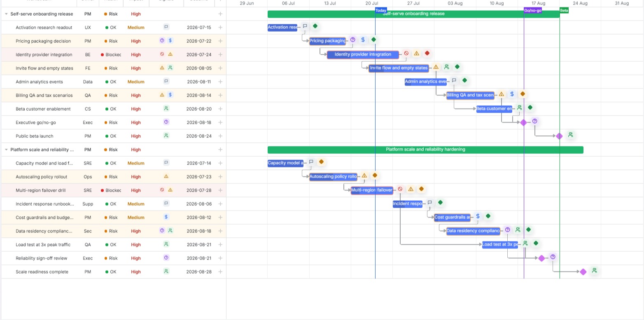Click the Blocked health status of Multi-region failover drill
This screenshot has height=320, width=644.
click(x=111, y=190)
